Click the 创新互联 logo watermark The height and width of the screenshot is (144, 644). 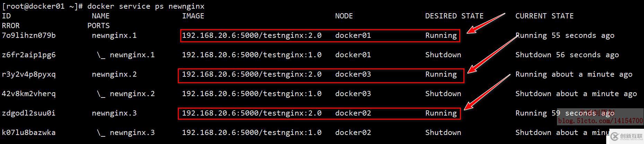pos(626,137)
